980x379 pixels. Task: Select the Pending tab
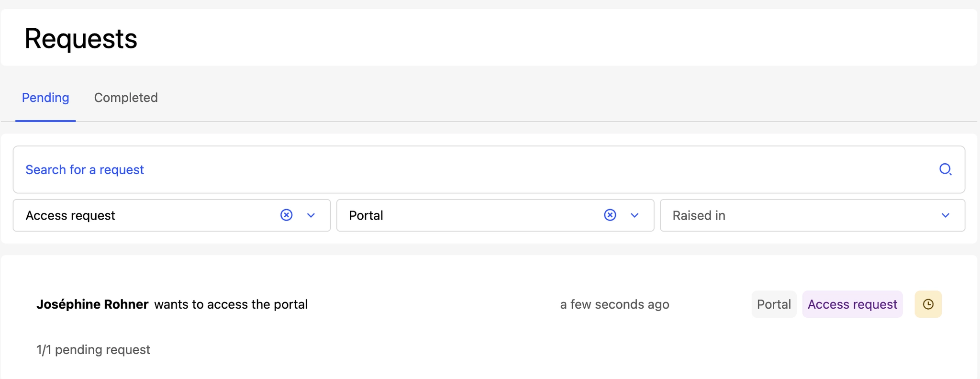[x=45, y=98]
